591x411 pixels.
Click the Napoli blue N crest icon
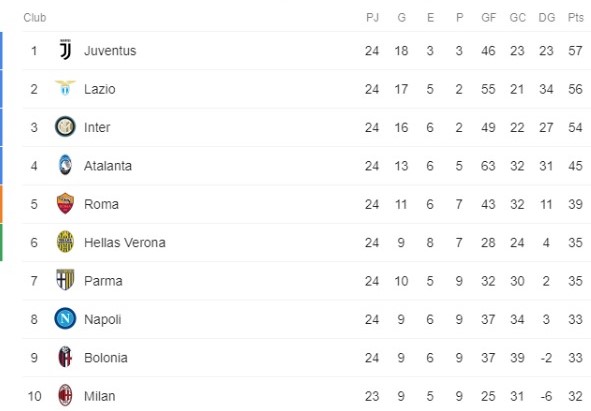(x=65, y=319)
